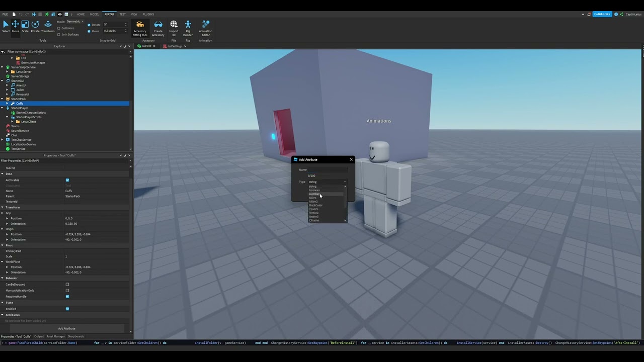The image size is (644, 362).
Task: Pick the Rotate tool
Action: coord(35,26)
